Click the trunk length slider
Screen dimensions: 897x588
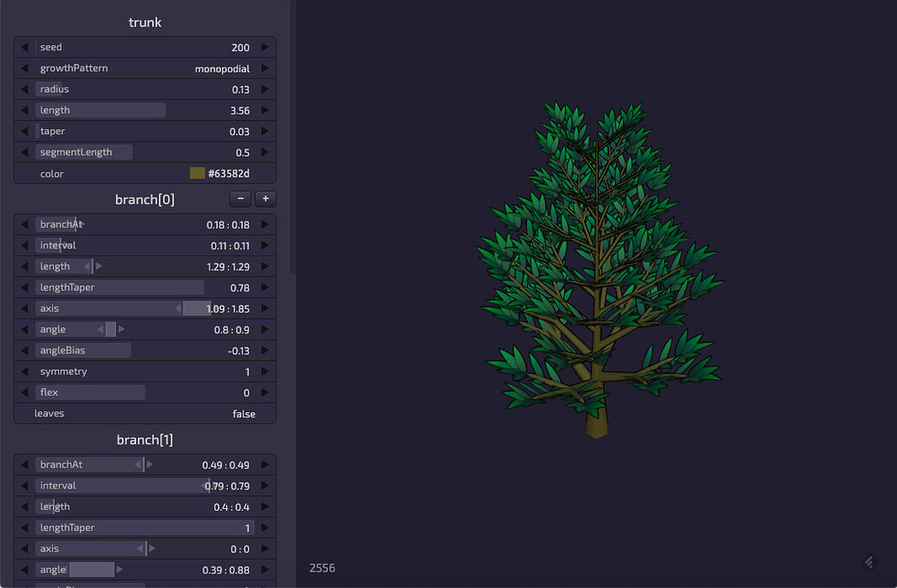(x=100, y=110)
